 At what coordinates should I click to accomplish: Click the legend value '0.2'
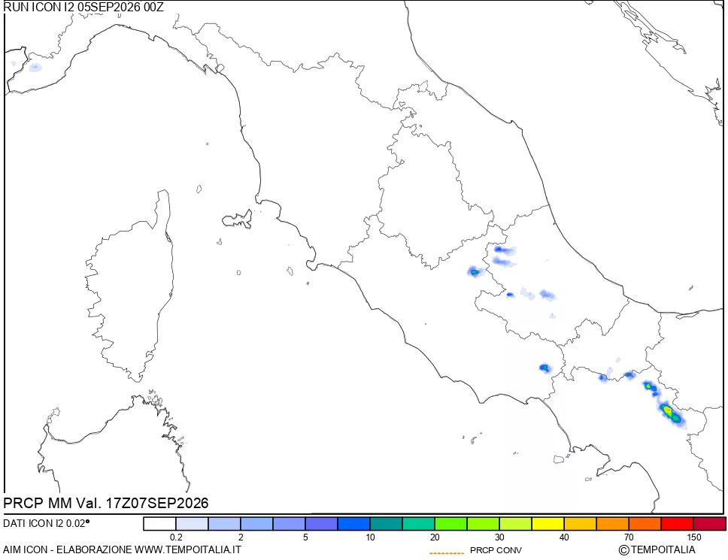[176, 537]
